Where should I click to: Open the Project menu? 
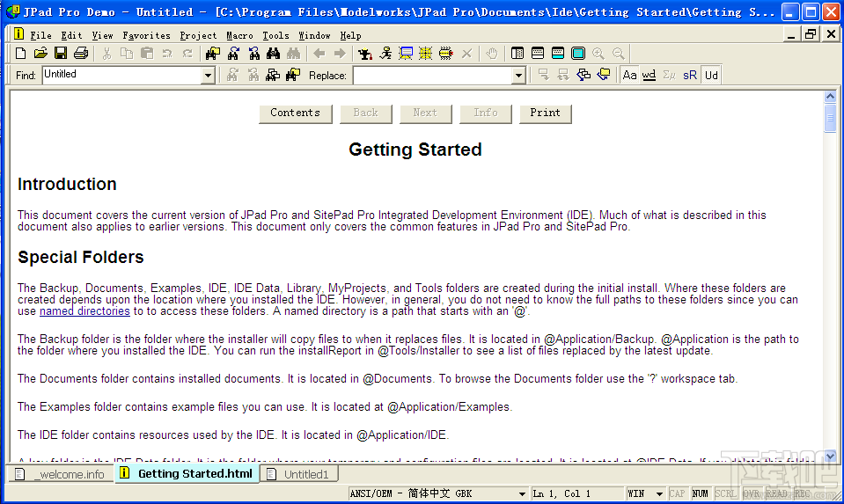(198, 35)
